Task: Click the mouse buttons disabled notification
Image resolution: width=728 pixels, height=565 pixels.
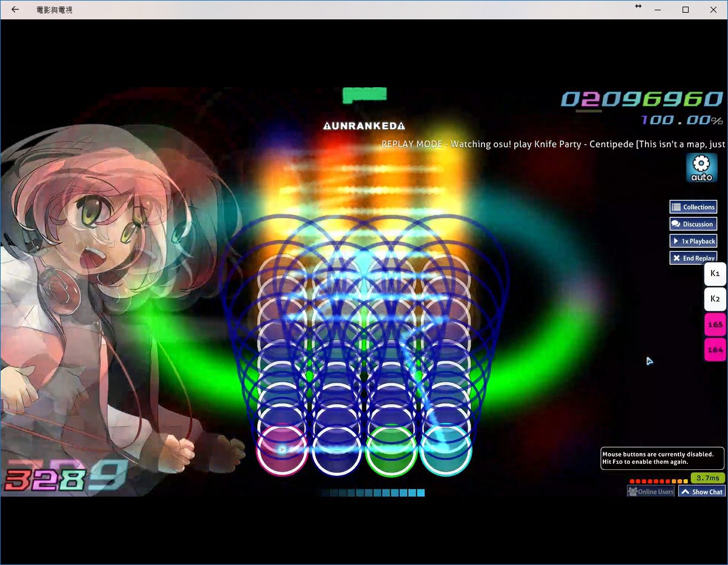Action: 662,458
